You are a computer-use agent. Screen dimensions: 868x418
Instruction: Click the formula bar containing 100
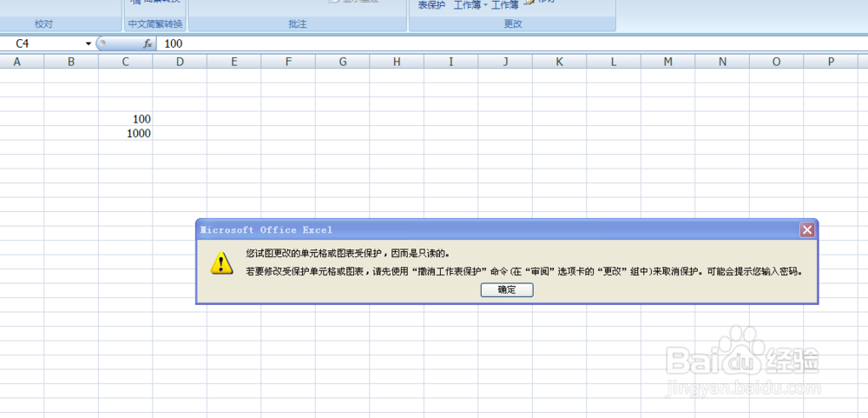512,43
